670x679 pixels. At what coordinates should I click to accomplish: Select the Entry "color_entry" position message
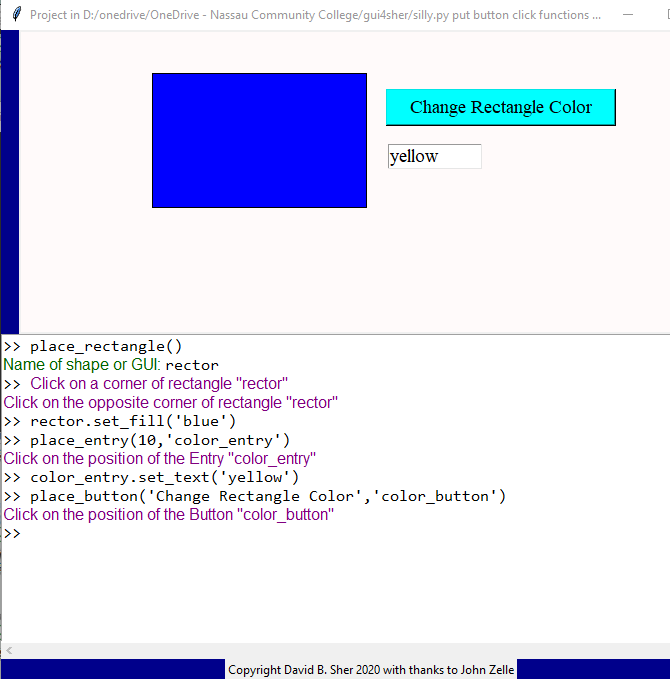(x=160, y=459)
